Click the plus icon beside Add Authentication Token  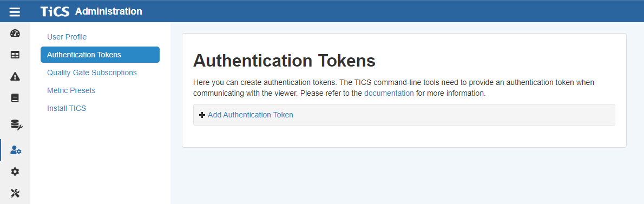(202, 115)
